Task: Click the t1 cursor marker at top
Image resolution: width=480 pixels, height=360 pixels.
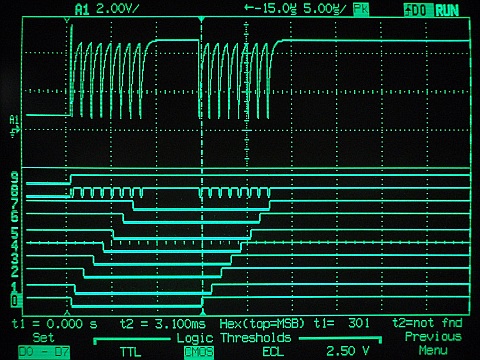Action: [x=67, y=21]
